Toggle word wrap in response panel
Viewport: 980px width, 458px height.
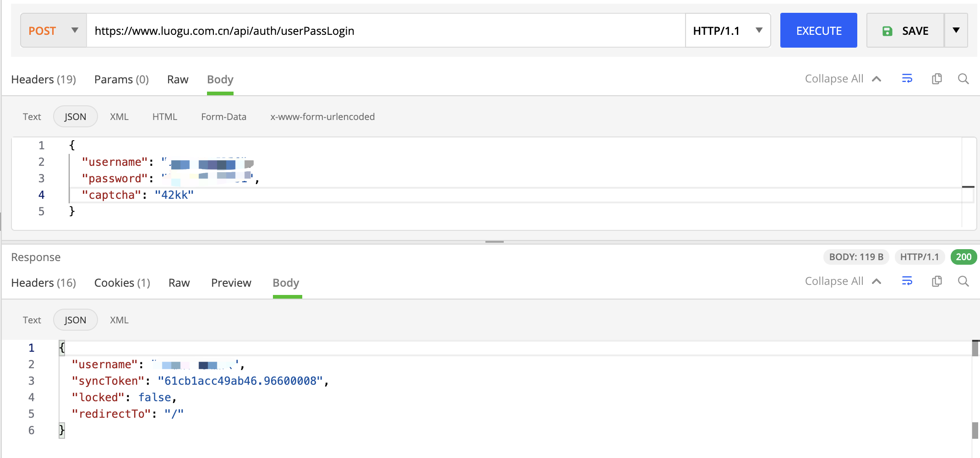(907, 281)
